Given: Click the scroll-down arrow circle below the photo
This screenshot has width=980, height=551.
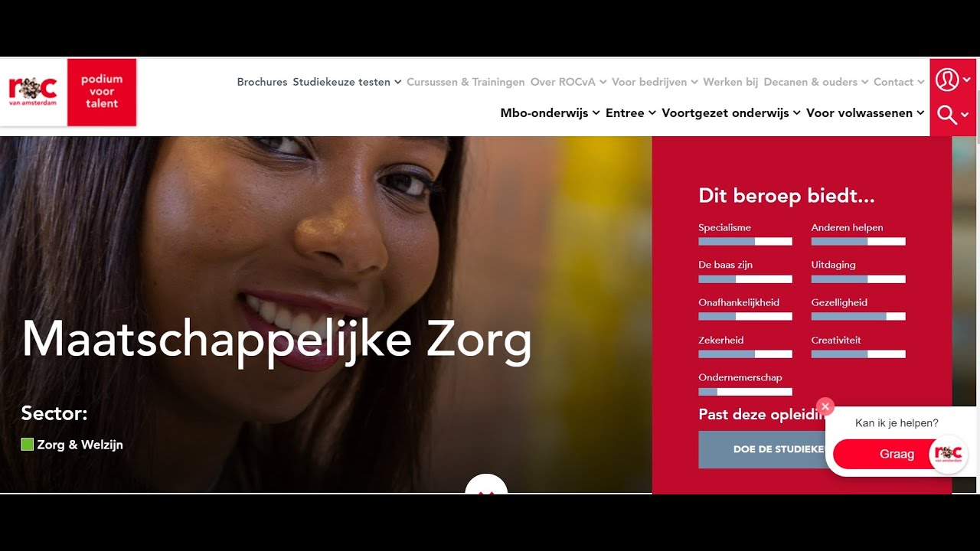Looking at the screenshot, I should pyautogui.click(x=486, y=484).
